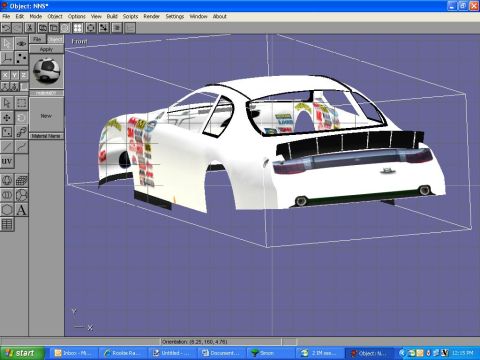Select the Edit Object arrow mode
The width and height of the screenshot is (480, 360).
[7, 43]
